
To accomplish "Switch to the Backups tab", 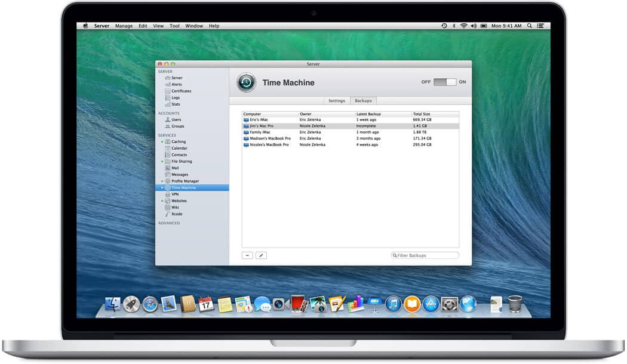I will coord(364,101).
